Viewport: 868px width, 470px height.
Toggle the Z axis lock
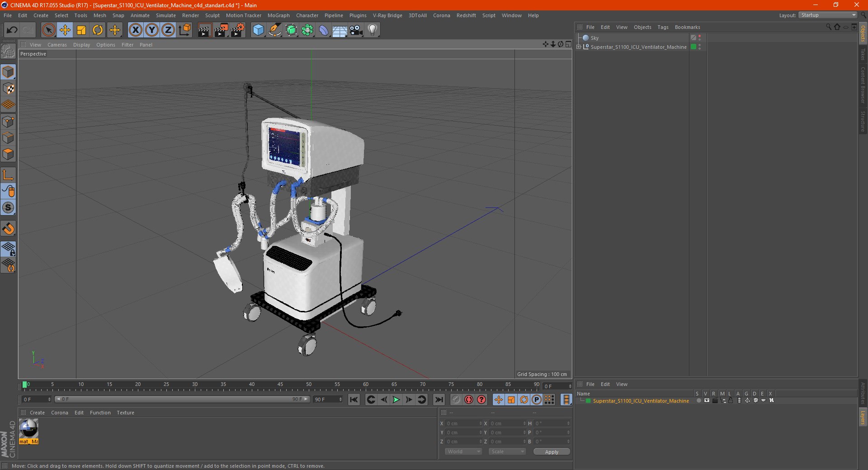168,30
